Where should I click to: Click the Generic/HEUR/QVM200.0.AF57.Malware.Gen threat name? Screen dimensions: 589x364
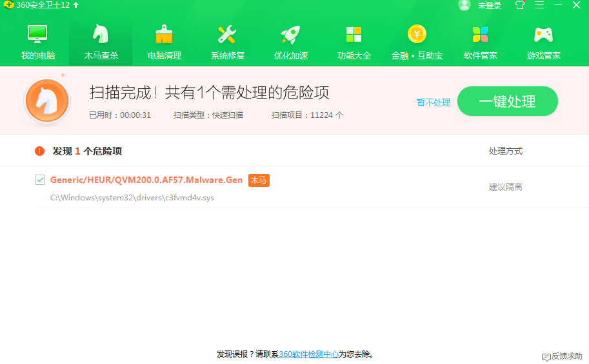(x=146, y=180)
